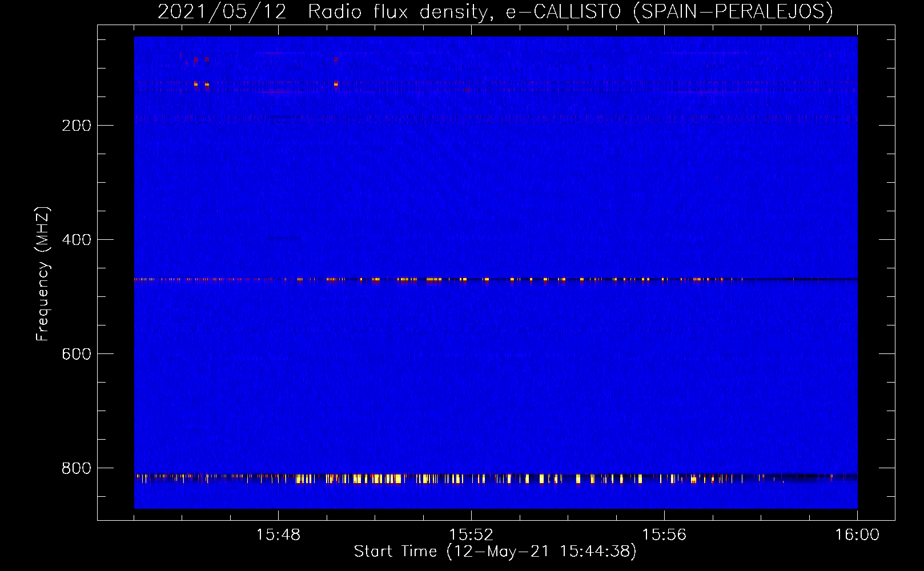Image resolution: width=924 pixels, height=571 pixels.
Task: Click the '15:48' time tick label
Action: point(278,535)
